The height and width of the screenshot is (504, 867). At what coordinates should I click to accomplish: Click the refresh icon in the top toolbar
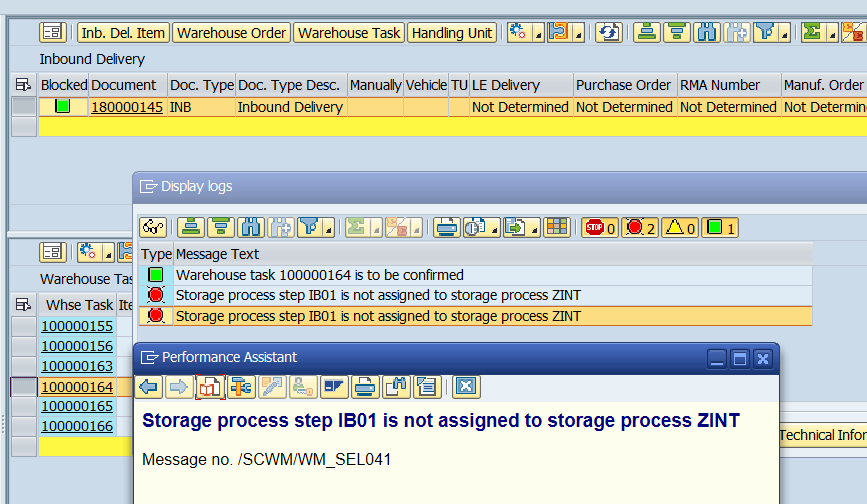point(609,32)
